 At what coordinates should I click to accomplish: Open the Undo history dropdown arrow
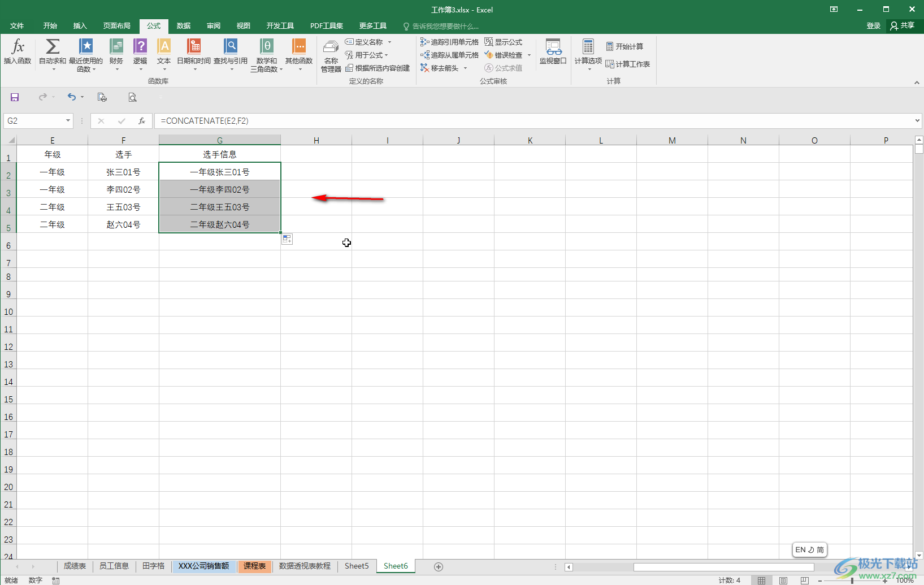point(82,97)
